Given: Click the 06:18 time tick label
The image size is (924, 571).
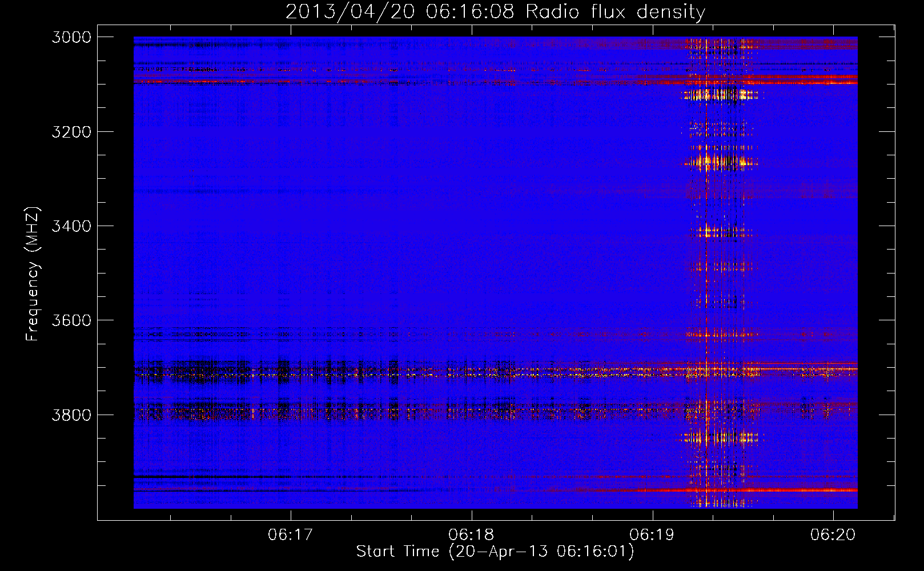Looking at the screenshot, I should (x=472, y=534).
